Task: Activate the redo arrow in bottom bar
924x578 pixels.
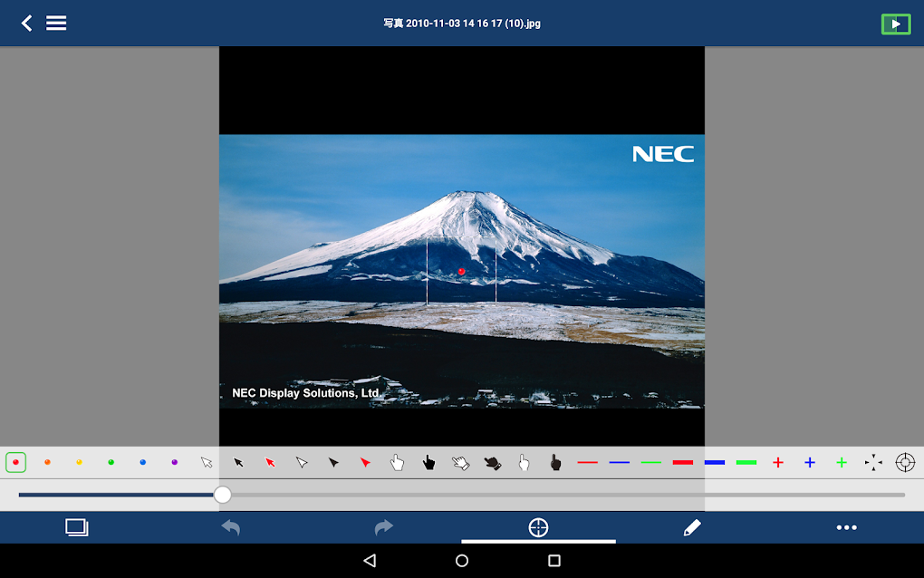Action: (x=384, y=526)
